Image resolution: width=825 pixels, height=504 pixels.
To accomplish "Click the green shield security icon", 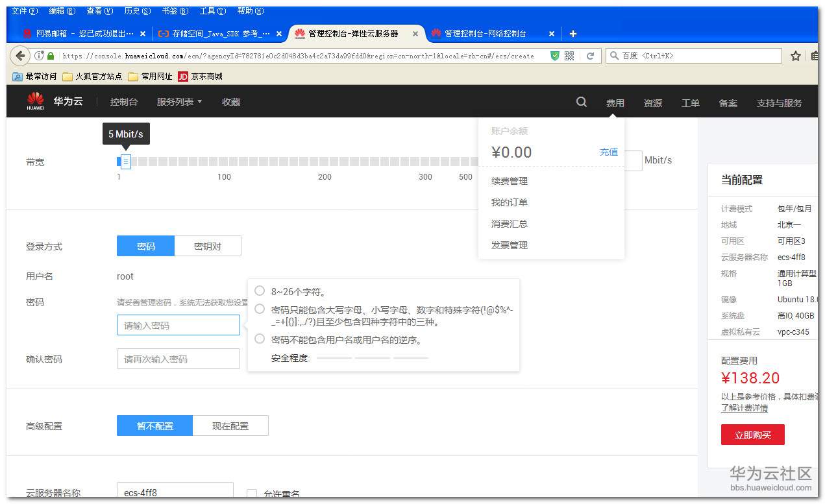I will pyautogui.click(x=554, y=56).
